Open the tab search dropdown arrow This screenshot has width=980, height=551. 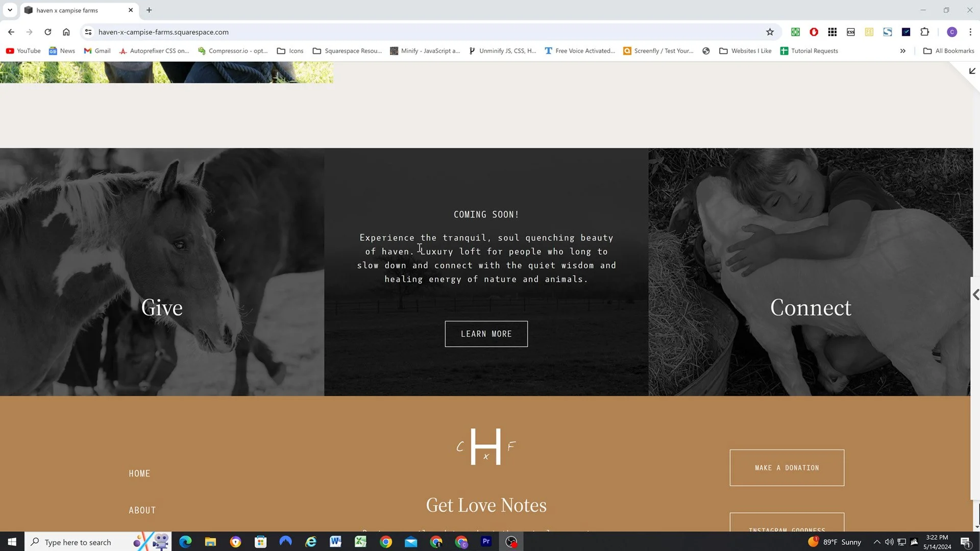pos(10,10)
